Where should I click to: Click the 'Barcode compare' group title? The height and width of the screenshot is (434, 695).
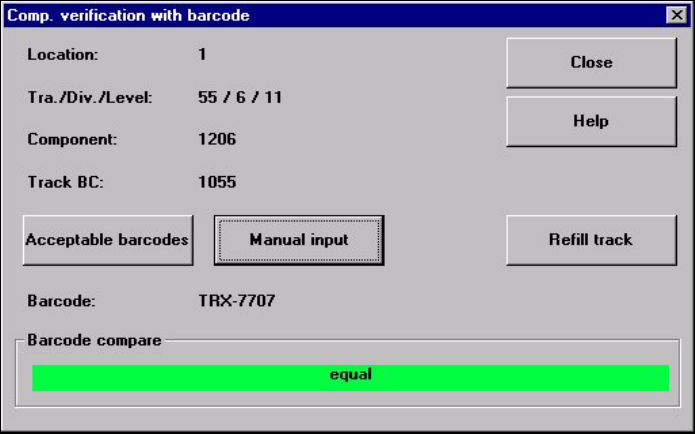pos(94,340)
